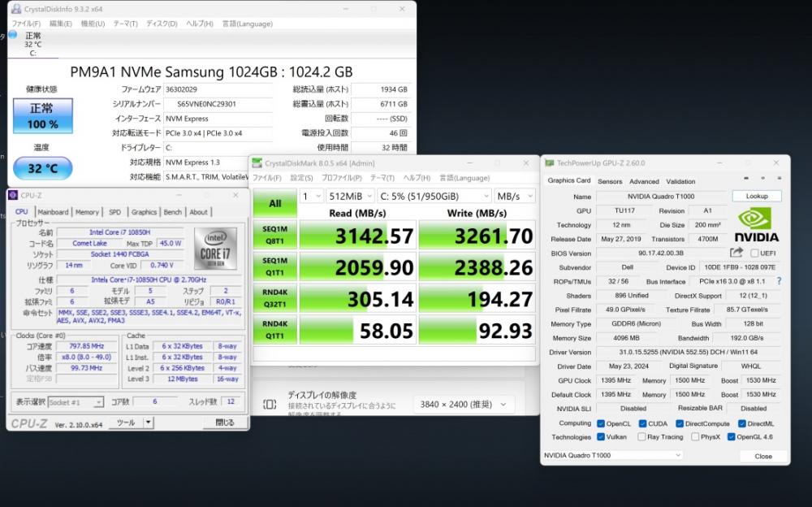Run the RND4K Q1T1 test

click(x=275, y=330)
